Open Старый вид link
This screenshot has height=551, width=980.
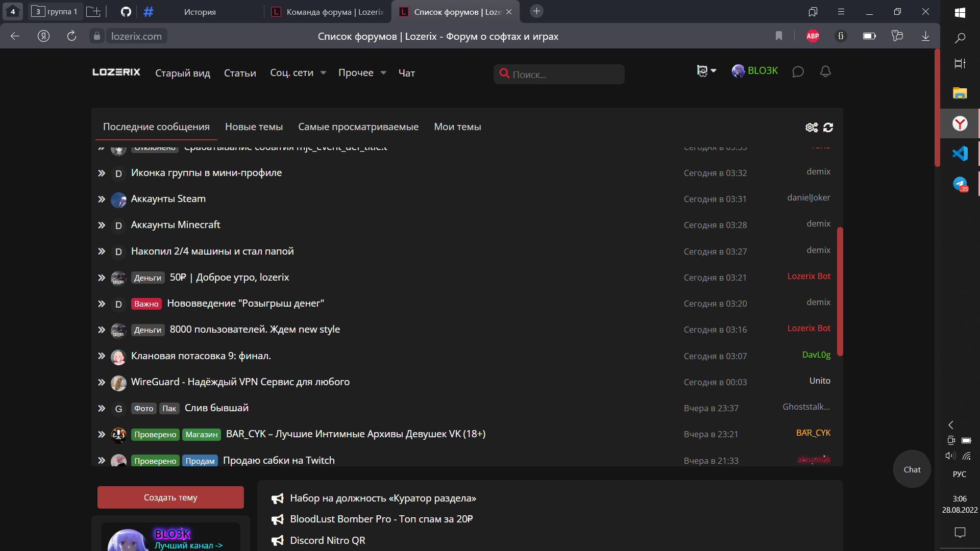[x=183, y=73]
